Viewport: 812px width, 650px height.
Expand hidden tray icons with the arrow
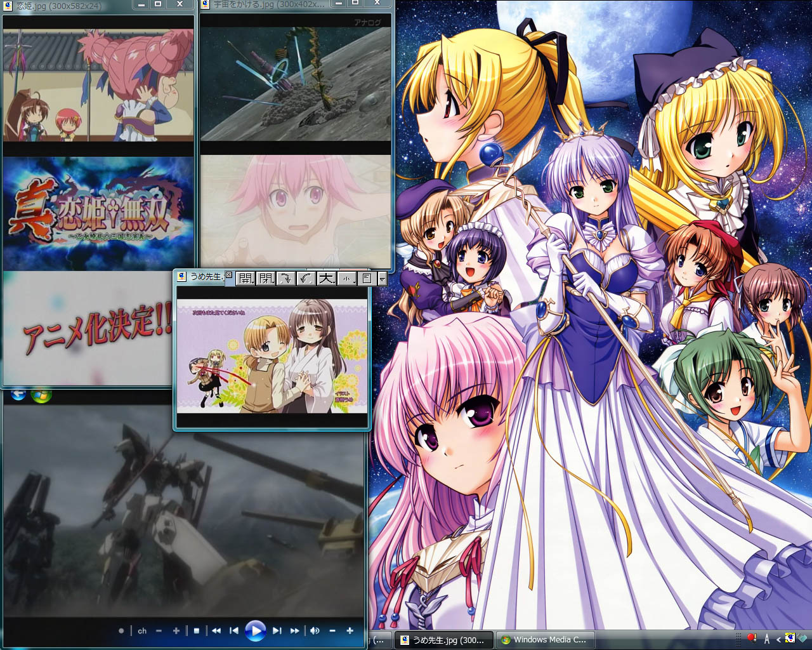click(778, 639)
